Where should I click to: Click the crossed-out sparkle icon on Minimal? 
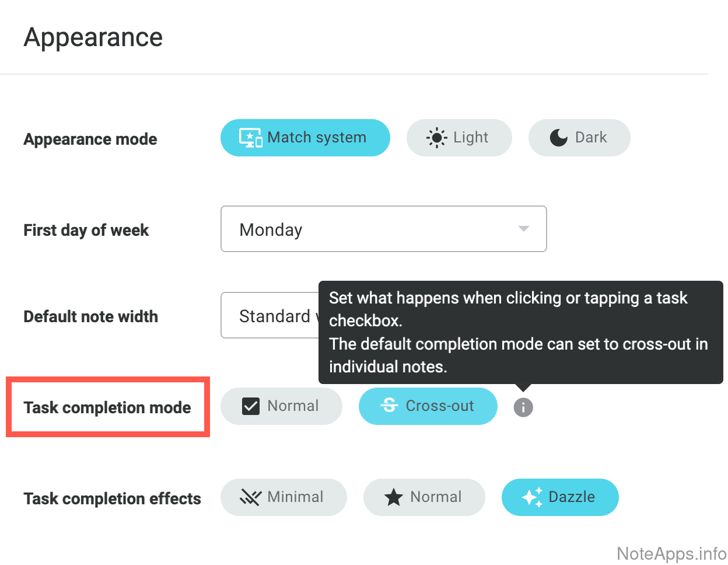point(251,497)
